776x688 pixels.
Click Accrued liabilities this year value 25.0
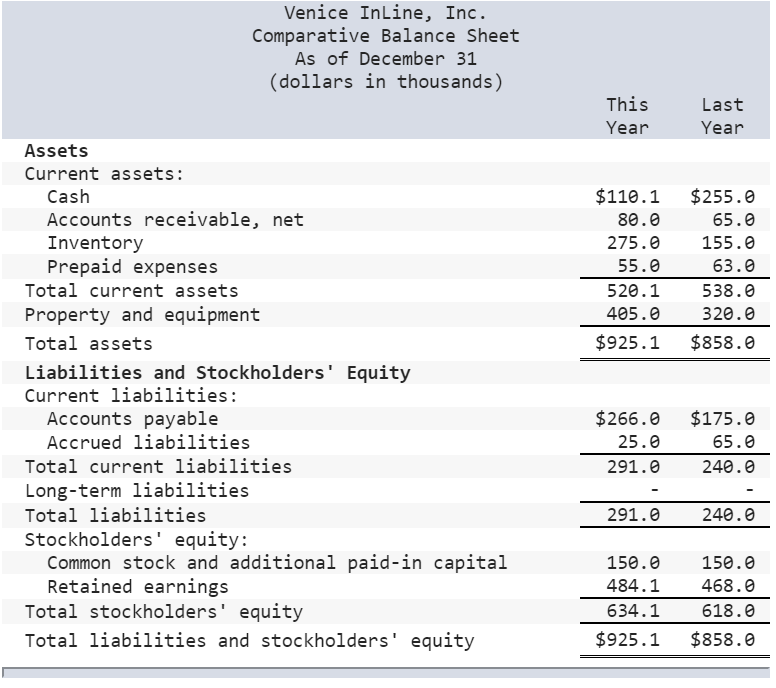tap(638, 442)
